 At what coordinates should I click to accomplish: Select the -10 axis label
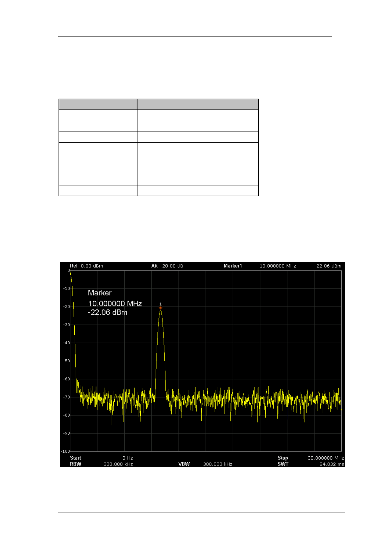tap(67, 288)
